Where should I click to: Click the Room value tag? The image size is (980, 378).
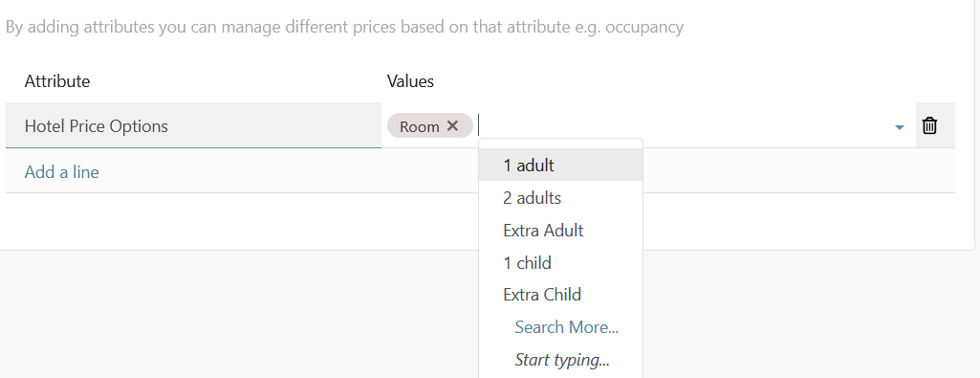point(420,126)
